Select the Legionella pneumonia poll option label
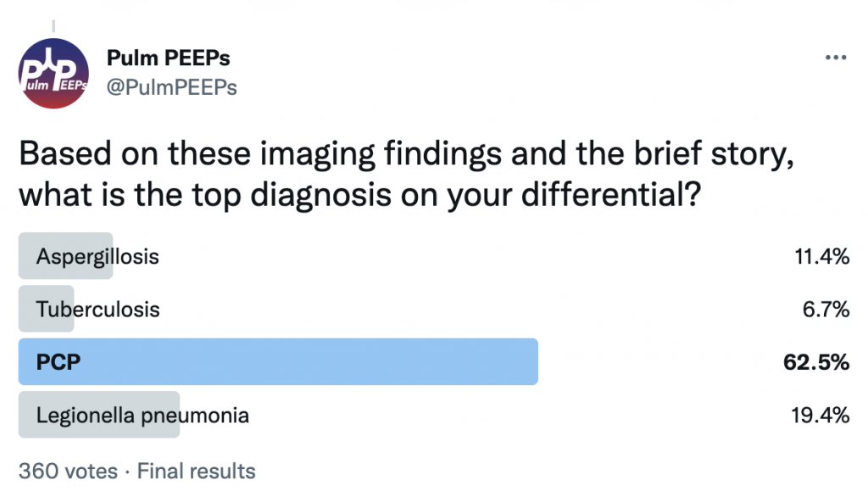The height and width of the screenshot is (491, 868). 142,416
